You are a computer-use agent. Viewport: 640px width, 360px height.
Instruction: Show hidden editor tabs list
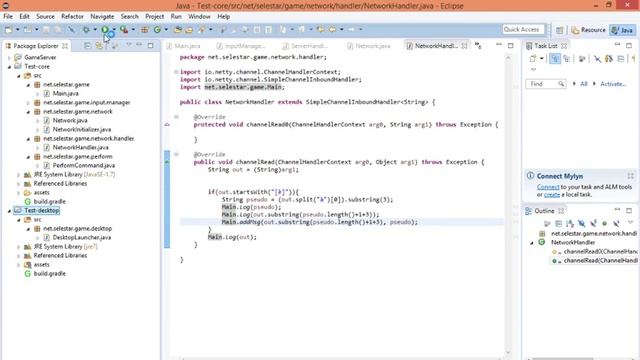coord(478,46)
